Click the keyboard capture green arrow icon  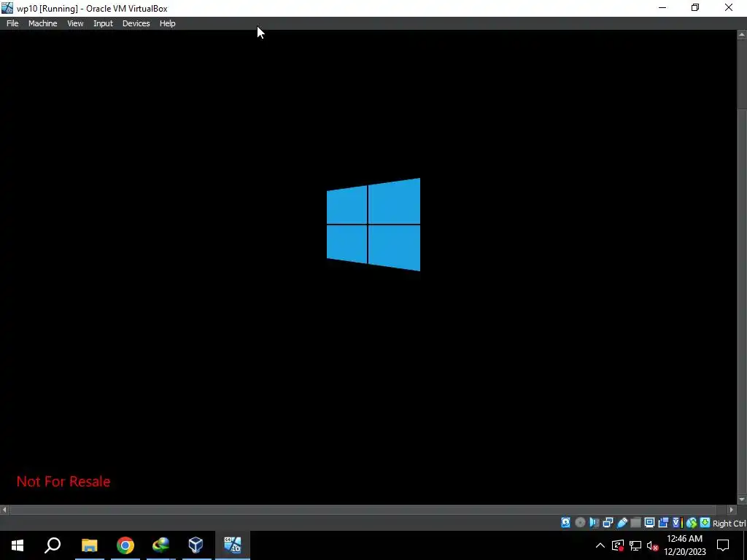coord(705,523)
